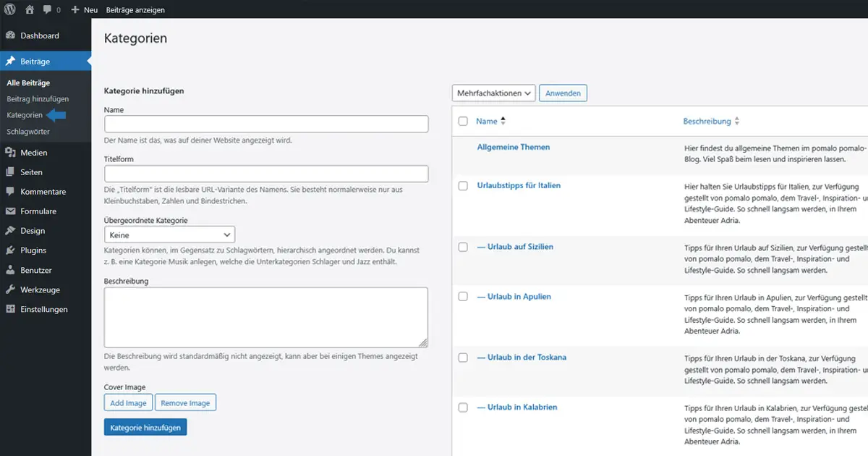Open the Einstellungen menu item
This screenshot has width=868, height=456.
tap(46, 309)
